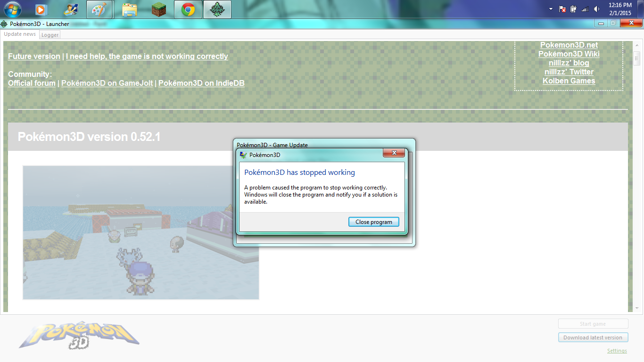Open File Explorer from the taskbar
Viewport: 644px width, 362px height.
[129, 9]
